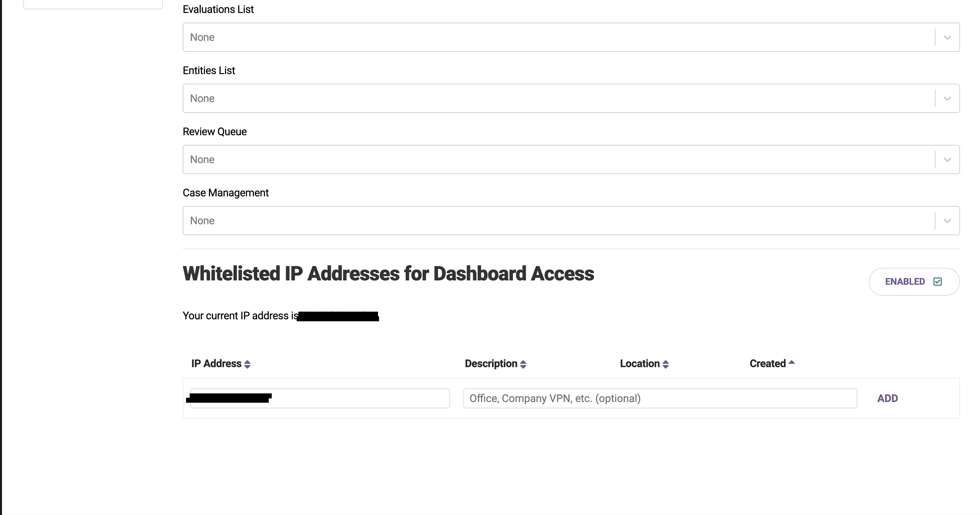Expand the Entities List dropdown chevron
The height and width of the screenshot is (515, 980).
[947, 99]
